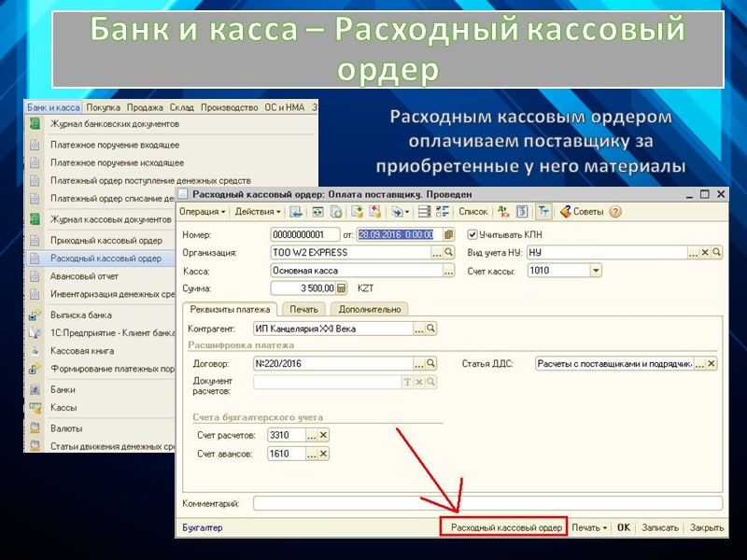747x560 pixels.
Task: Click the magnifier icon for Организация field
Action: pyautogui.click(x=449, y=252)
